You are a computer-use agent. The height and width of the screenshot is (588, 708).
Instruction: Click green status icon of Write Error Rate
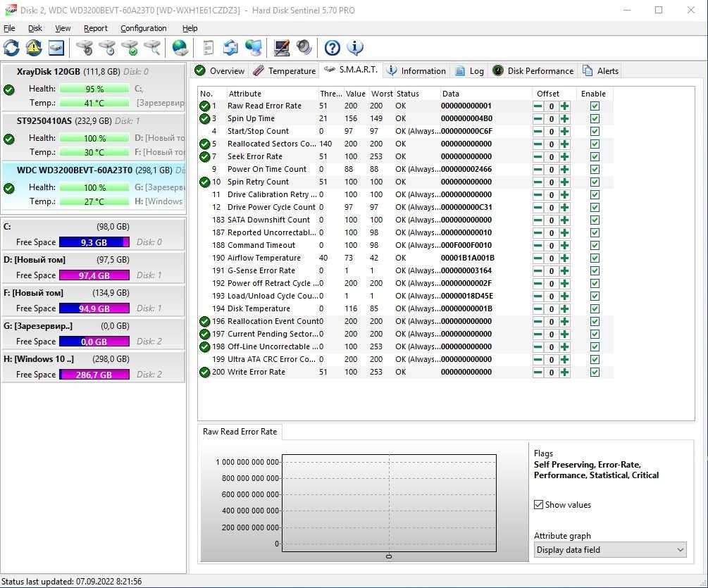coord(204,373)
